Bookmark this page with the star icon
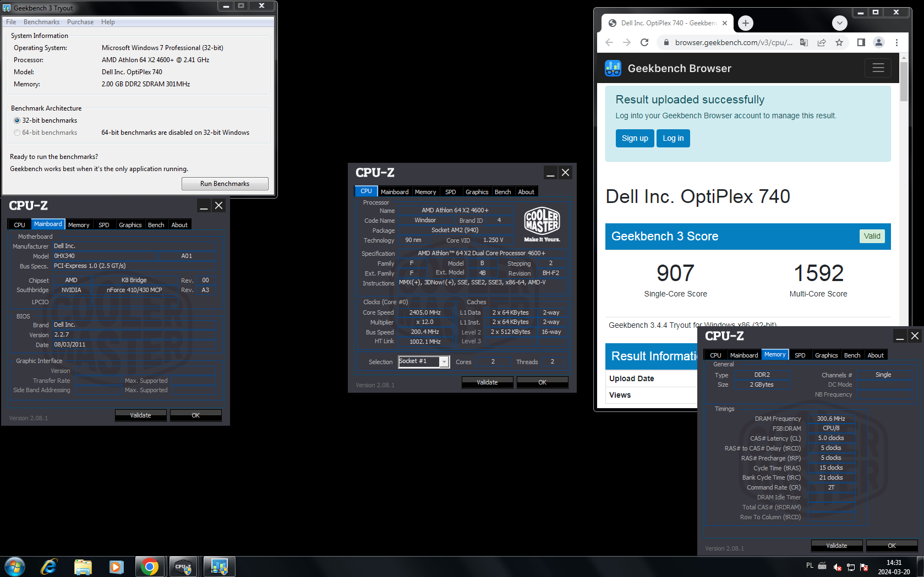This screenshot has width=924, height=577. pos(839,42)
